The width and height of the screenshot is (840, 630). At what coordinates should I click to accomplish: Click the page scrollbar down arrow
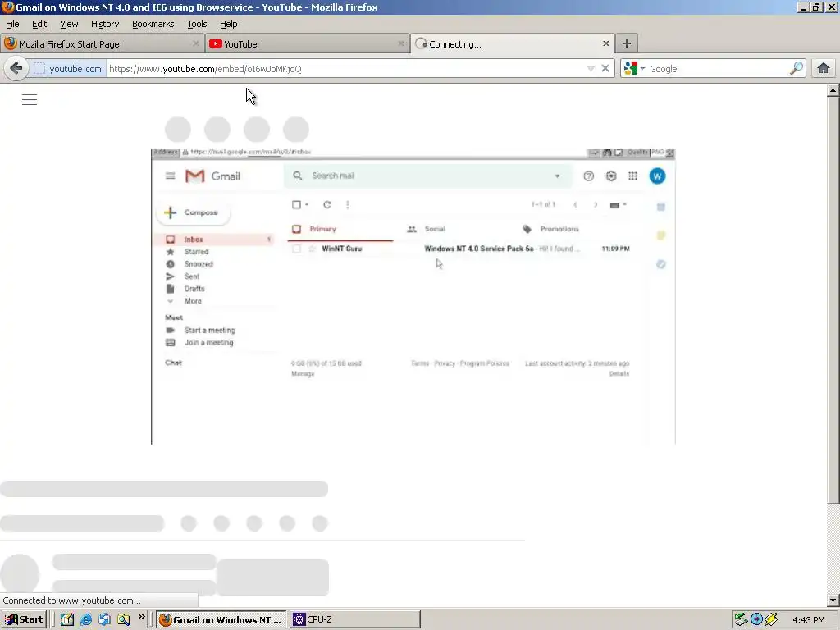833,600
